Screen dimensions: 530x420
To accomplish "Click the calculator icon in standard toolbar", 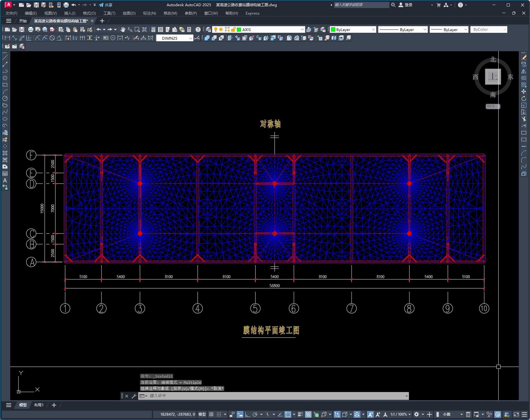I will (x=189, y=29).
